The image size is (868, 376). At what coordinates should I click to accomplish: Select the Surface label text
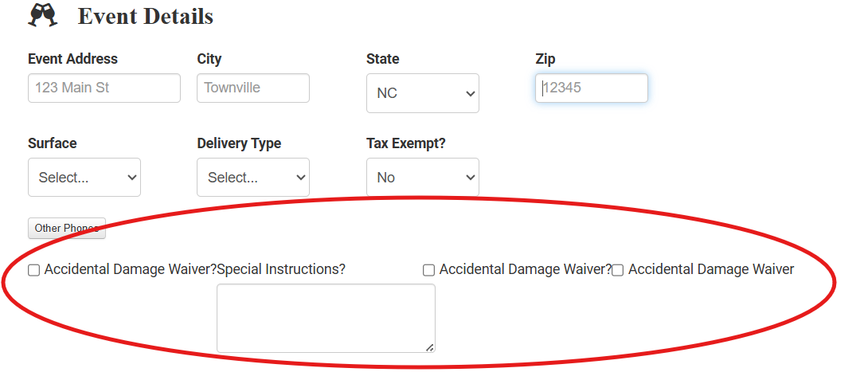pos(53,143)
